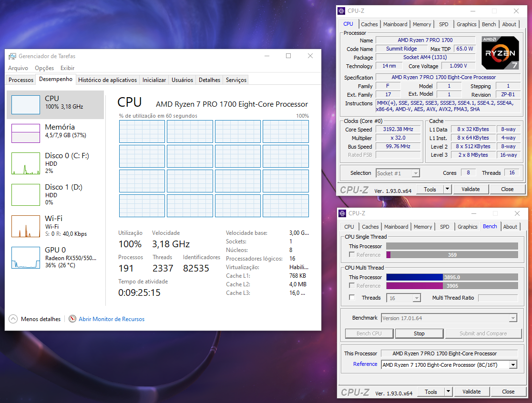This screenshot has height=403, width=532.
Task: Switch to the Inicializar tab
Action: click(154, 80)
